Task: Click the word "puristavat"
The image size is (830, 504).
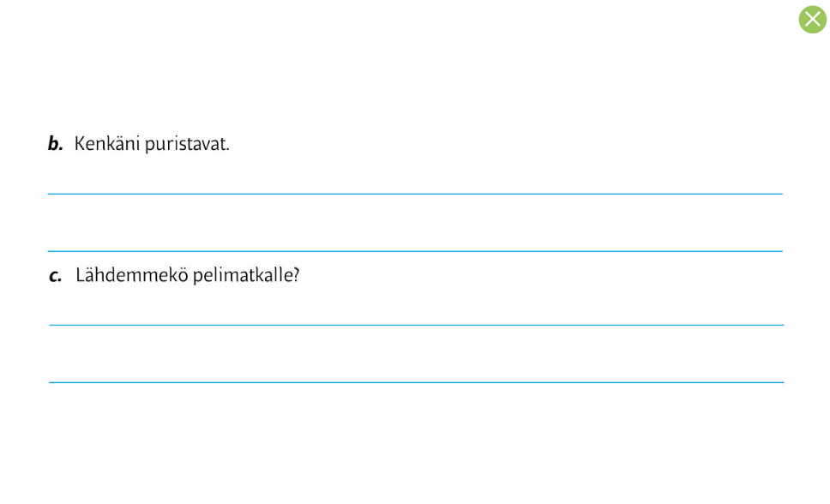Action: coord(184,144)
